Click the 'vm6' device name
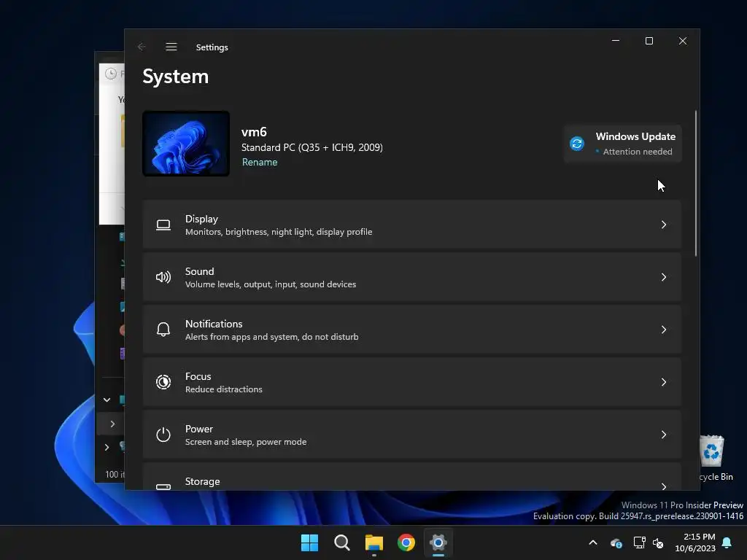This screenshot has height=560, width=747. 254,132
